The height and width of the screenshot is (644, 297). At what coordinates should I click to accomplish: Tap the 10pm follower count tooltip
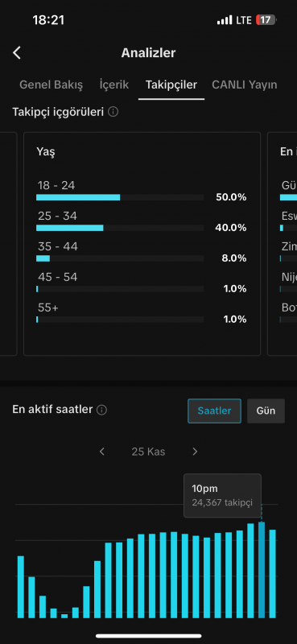222,495
